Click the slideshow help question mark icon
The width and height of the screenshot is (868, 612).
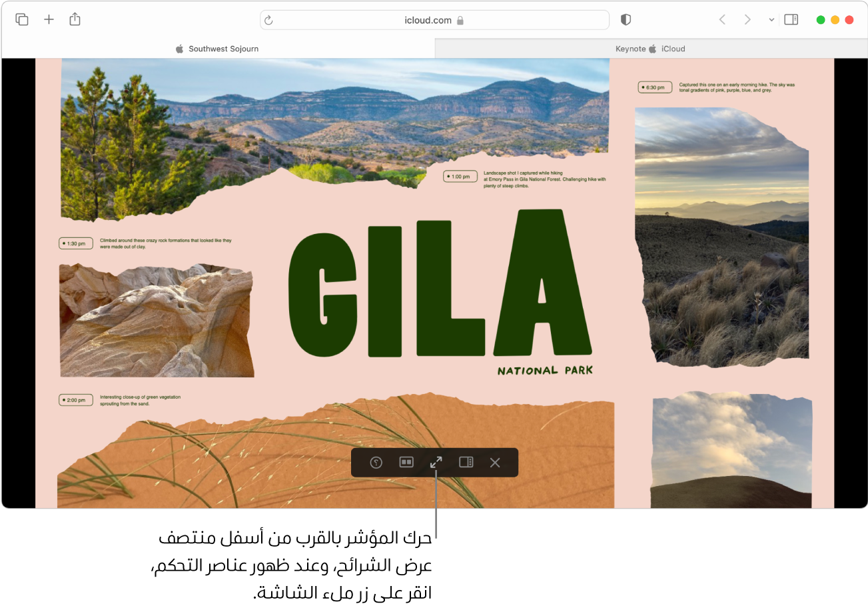pyautogui.click(x=376, y=462)
